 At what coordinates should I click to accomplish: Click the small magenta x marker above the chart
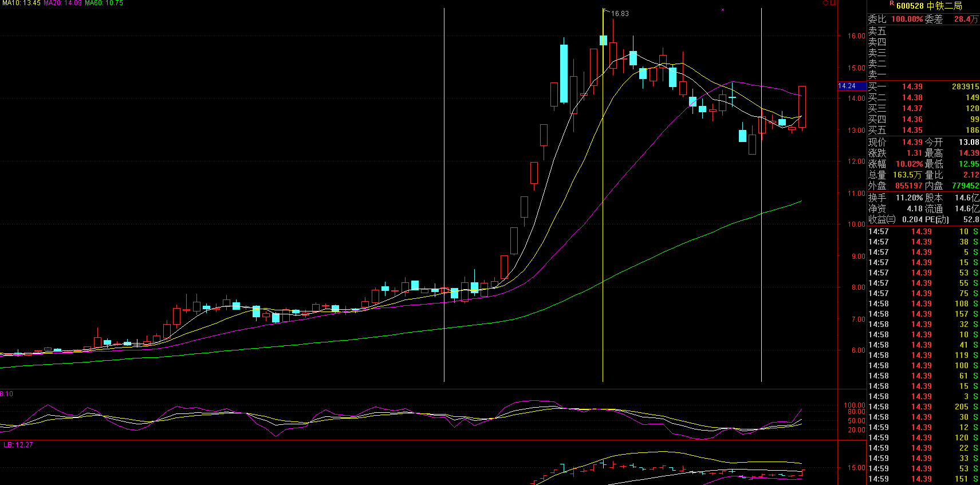pos(723,10)
